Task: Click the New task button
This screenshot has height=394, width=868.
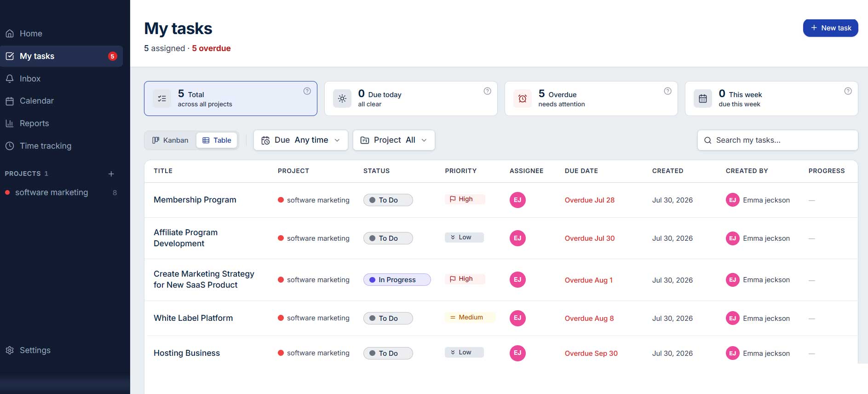Action: 830,28
